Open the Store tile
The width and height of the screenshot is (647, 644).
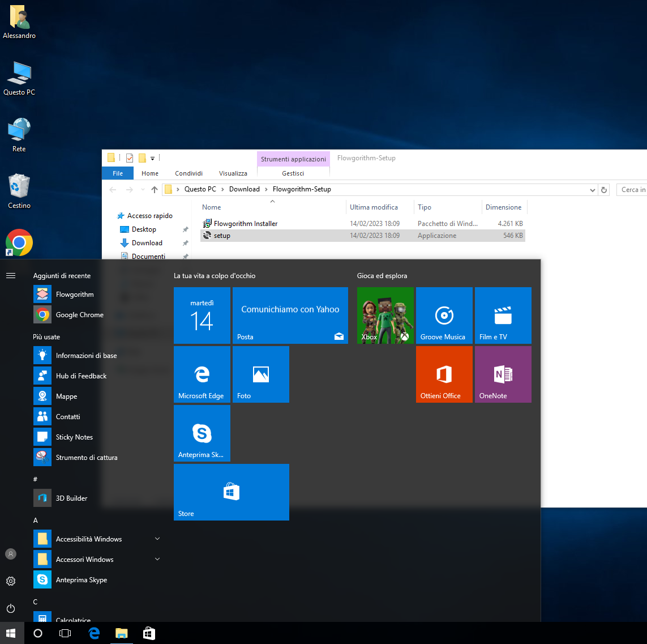pos(231,492)
